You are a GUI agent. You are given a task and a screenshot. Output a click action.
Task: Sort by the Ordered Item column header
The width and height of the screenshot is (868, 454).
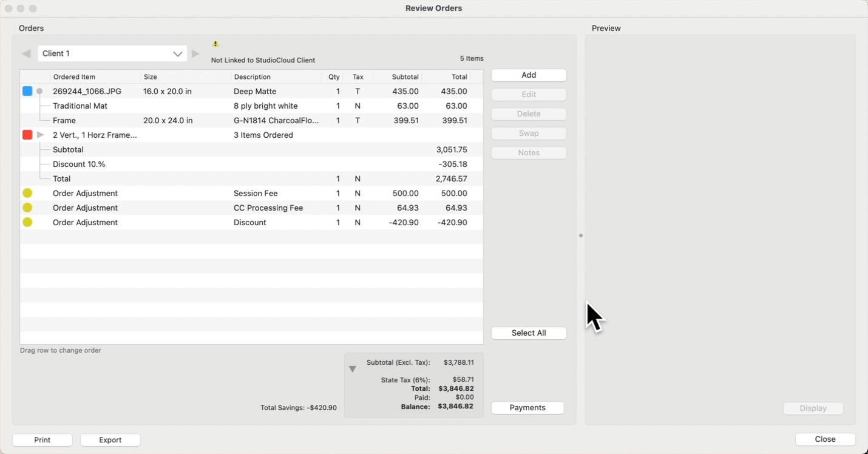click(74, 77)
